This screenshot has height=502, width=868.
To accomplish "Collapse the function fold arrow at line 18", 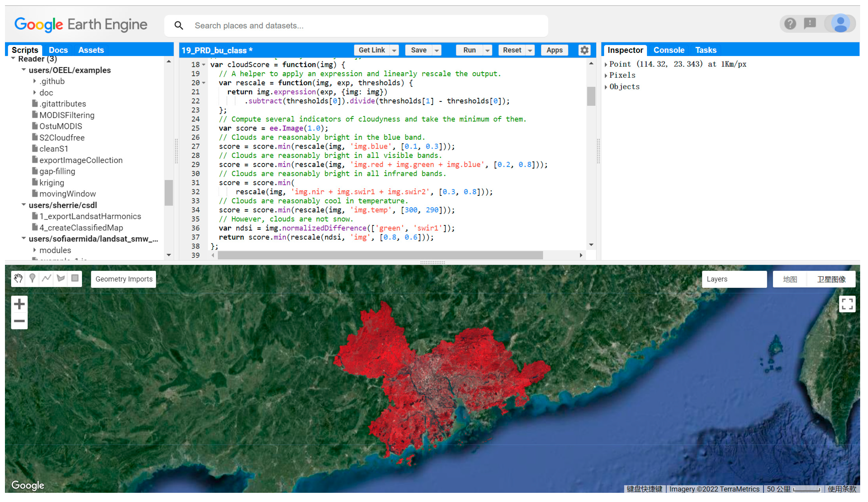I will click(x=204, y=65).
